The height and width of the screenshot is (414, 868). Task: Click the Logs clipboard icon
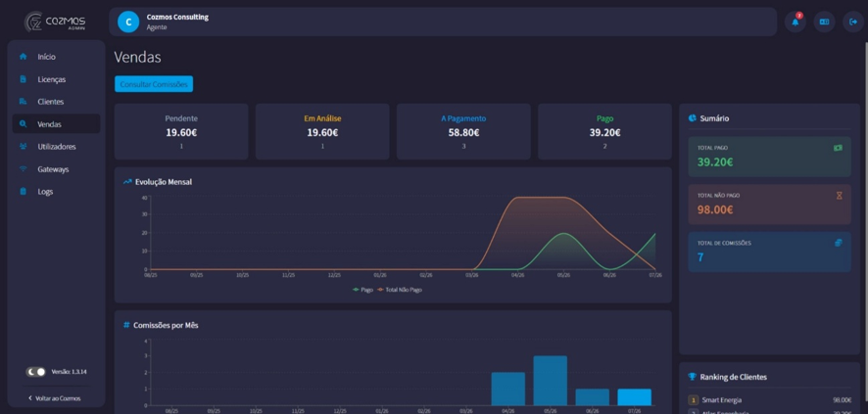click(x=23, y=192)
